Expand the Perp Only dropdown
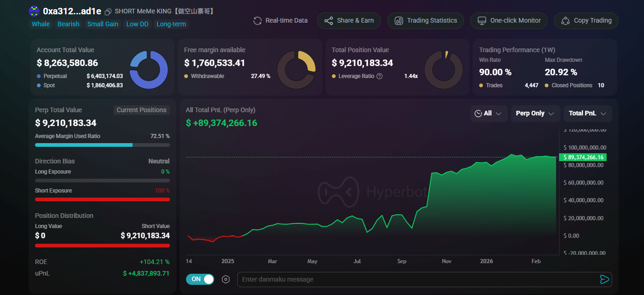644x295 pixels. (x=535, y=114)
